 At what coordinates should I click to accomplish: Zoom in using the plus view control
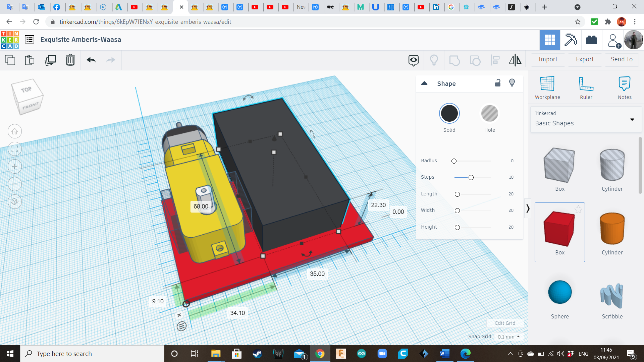pos(14,166)
